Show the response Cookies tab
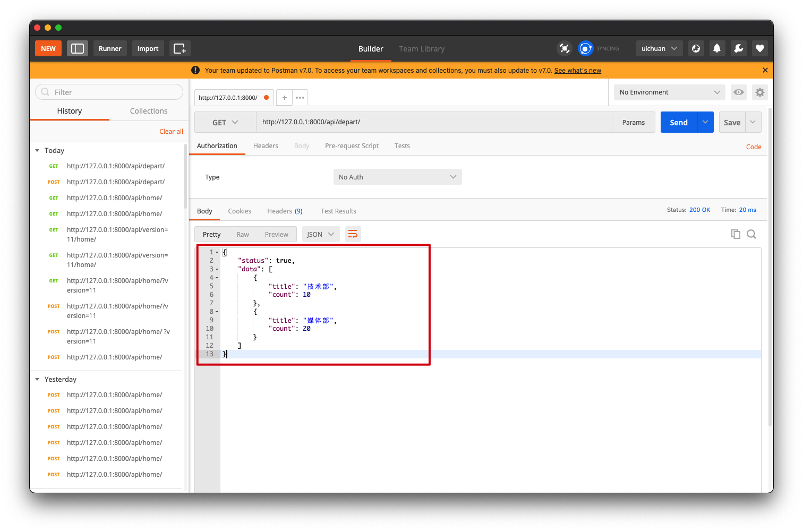Image resolution: width=803 pixels, height=532 pixels. pyautogui.click(x=240, y=211)
